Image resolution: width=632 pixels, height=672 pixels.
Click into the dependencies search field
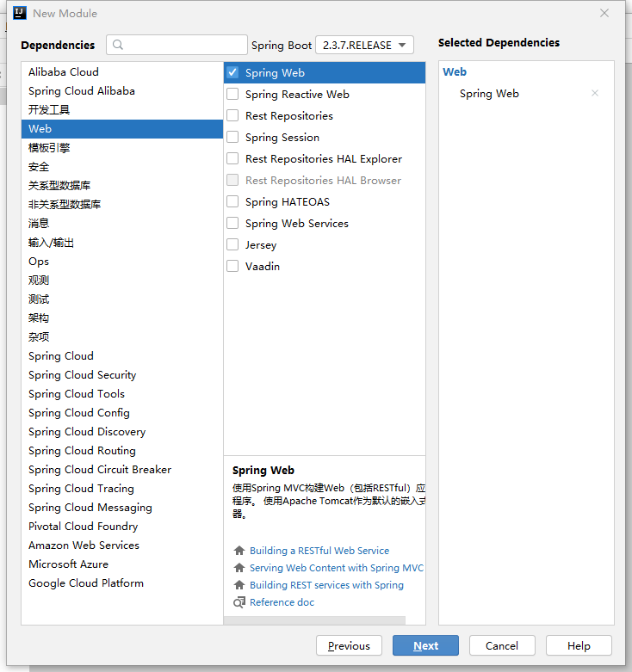click(177, 45)
